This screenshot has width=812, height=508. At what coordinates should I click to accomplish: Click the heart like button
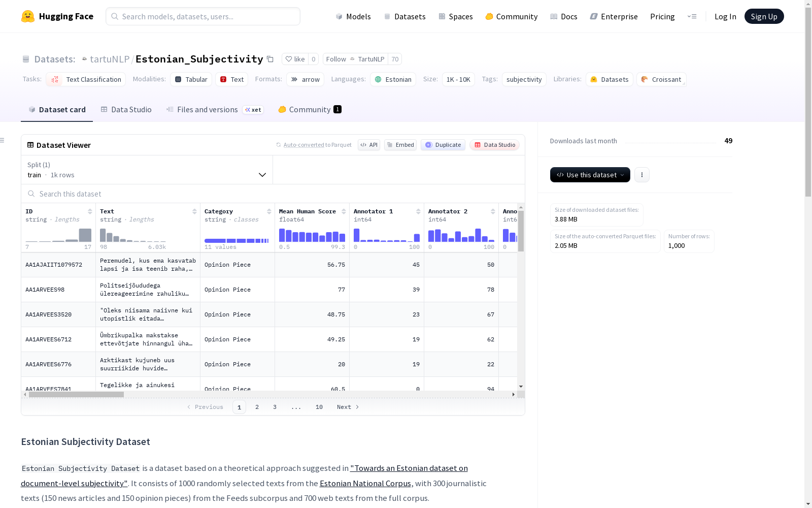click(x=295, y=59)
